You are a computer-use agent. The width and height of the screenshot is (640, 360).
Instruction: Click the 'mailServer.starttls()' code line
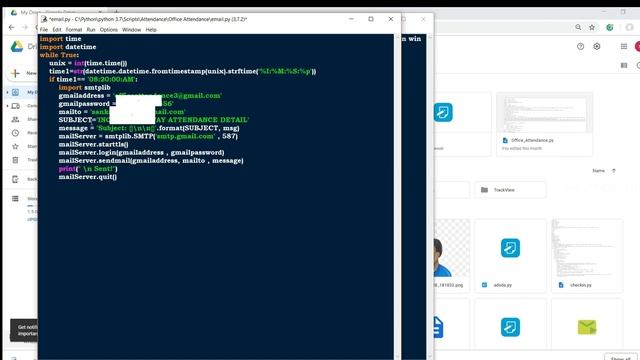coord(93,144)
